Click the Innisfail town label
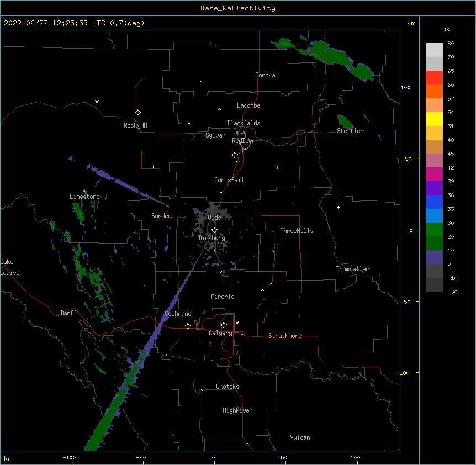This screenshot has width=476, height=465. pos(229,180)
